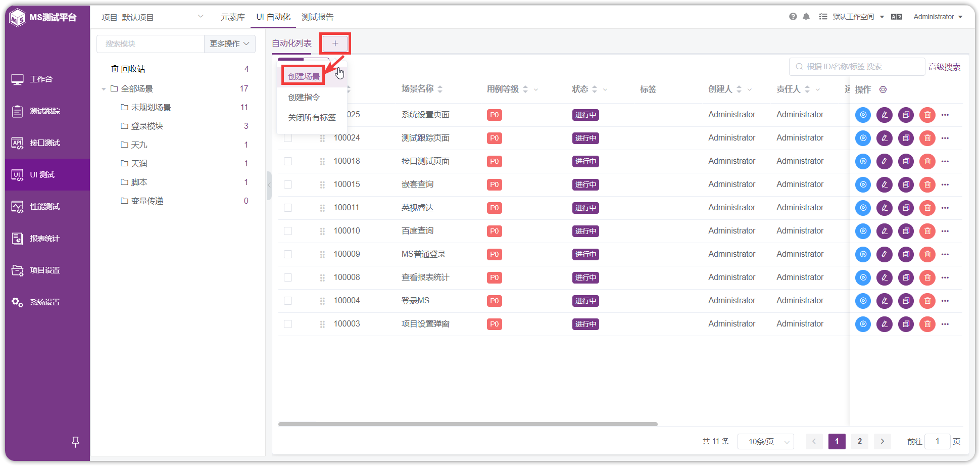Open table column settings gear

[x=883, y=89]
